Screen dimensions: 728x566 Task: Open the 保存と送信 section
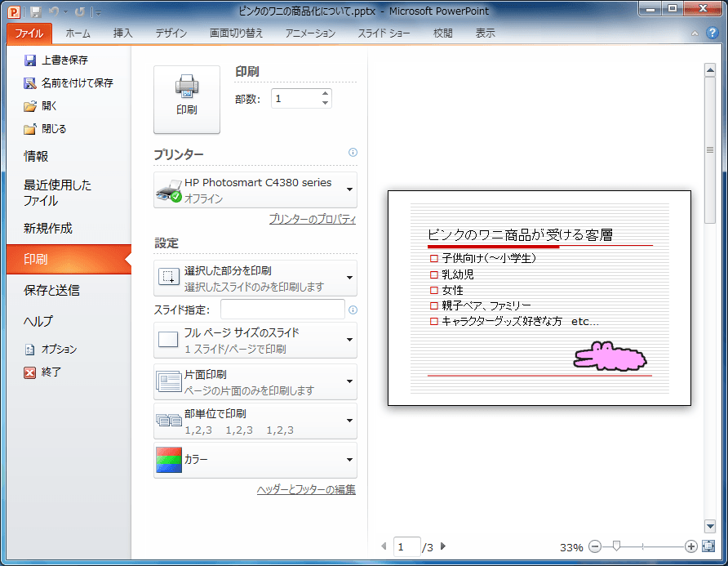point(52,291)
